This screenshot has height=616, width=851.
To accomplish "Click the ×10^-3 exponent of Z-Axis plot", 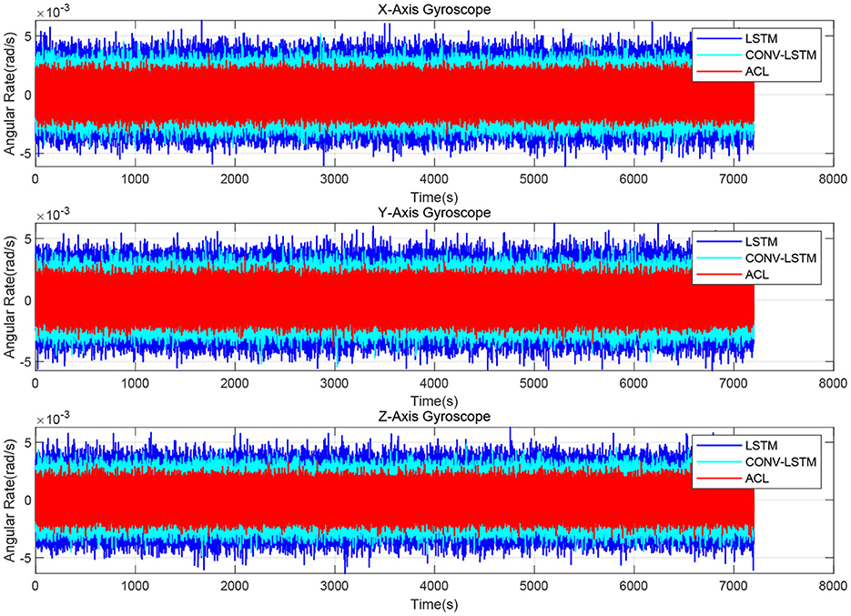I will pos(53,419).
